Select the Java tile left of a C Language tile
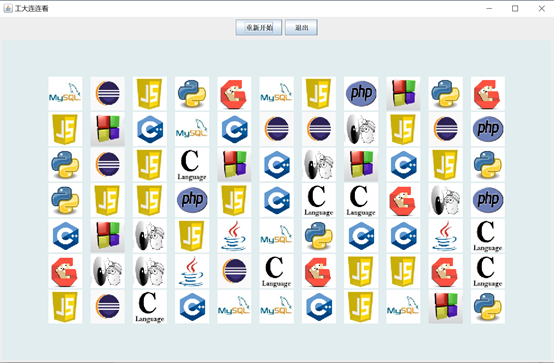 [445, 235]
